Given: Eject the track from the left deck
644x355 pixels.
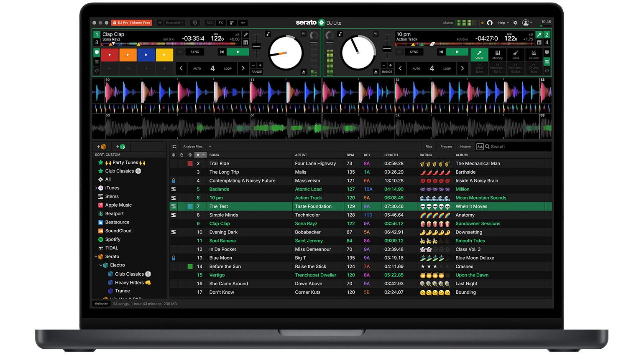Looking at the screenshot, I should point(304,72).
